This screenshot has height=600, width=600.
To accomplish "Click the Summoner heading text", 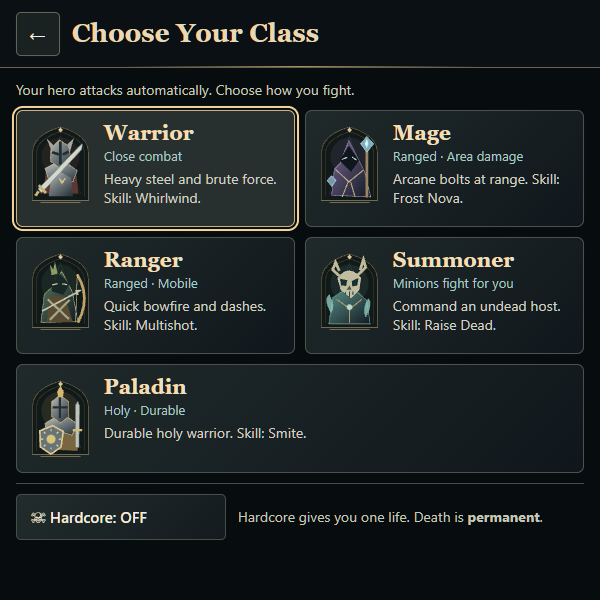I will click(453, 260).
